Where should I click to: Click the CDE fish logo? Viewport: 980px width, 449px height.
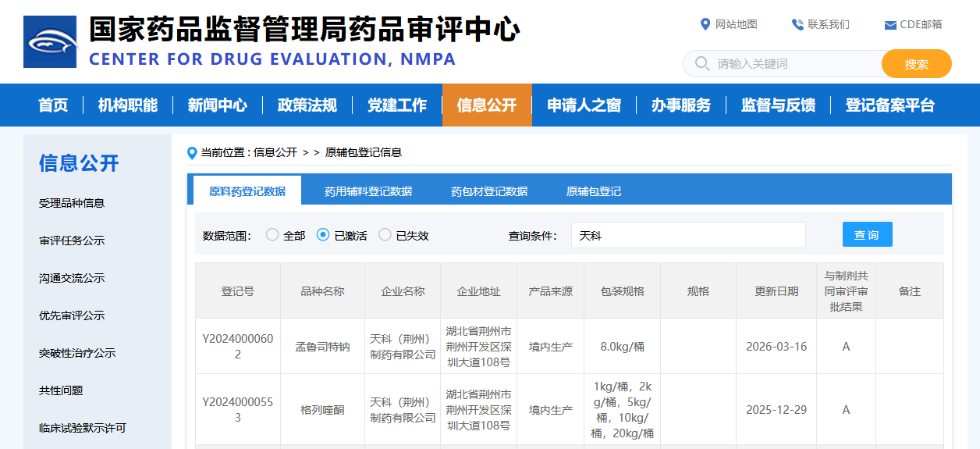pyautogui.click(x=50, y=42)
